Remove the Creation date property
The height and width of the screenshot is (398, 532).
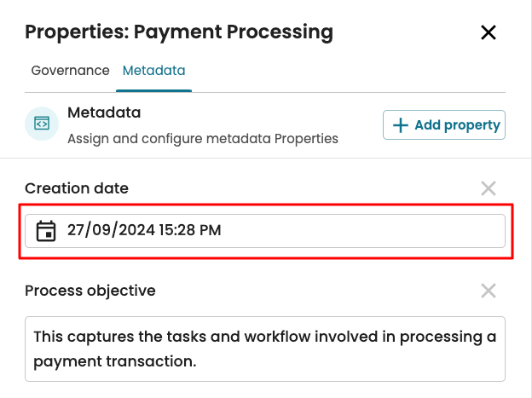point(489,188)
